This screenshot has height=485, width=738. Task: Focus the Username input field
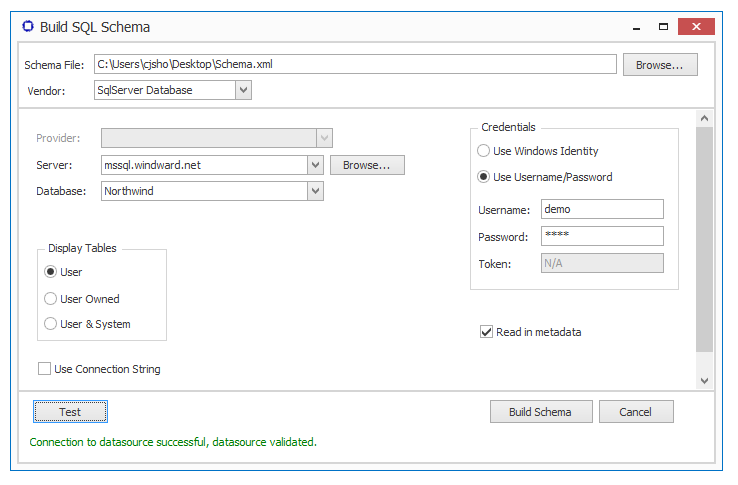click(x=602, y=209)
